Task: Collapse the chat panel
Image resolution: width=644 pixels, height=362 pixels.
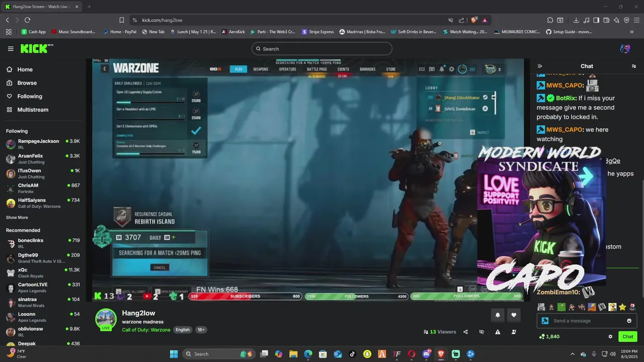Action: pyautogui.click(x=540, y=66)
